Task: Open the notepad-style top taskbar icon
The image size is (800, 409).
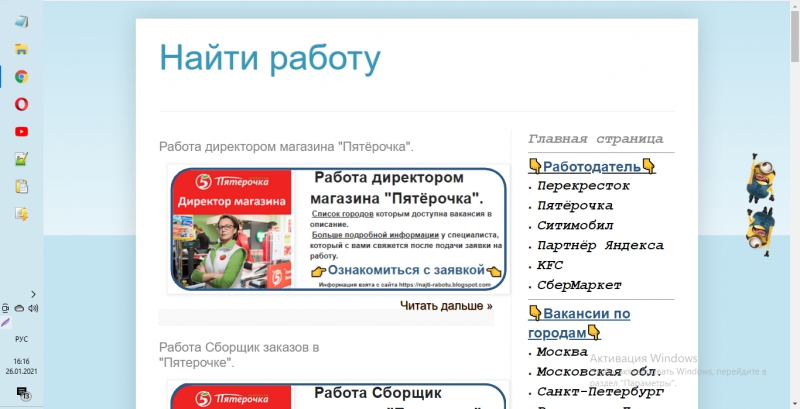Action: [21, 22]
